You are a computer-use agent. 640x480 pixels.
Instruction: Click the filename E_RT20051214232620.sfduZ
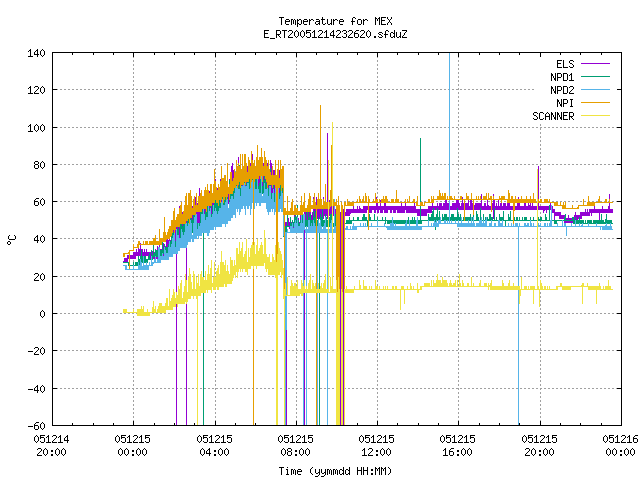(335, 34)
